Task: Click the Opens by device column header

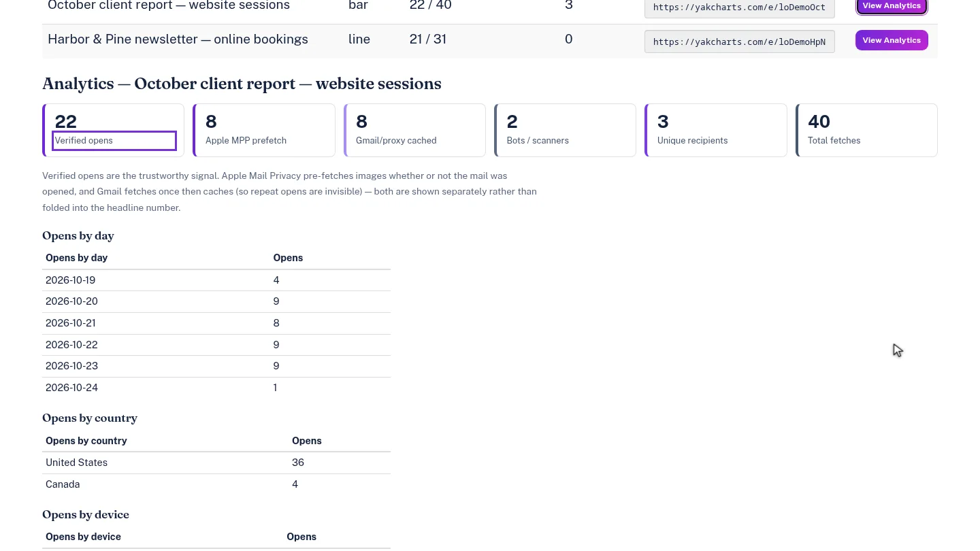Action: pos(83,537)
